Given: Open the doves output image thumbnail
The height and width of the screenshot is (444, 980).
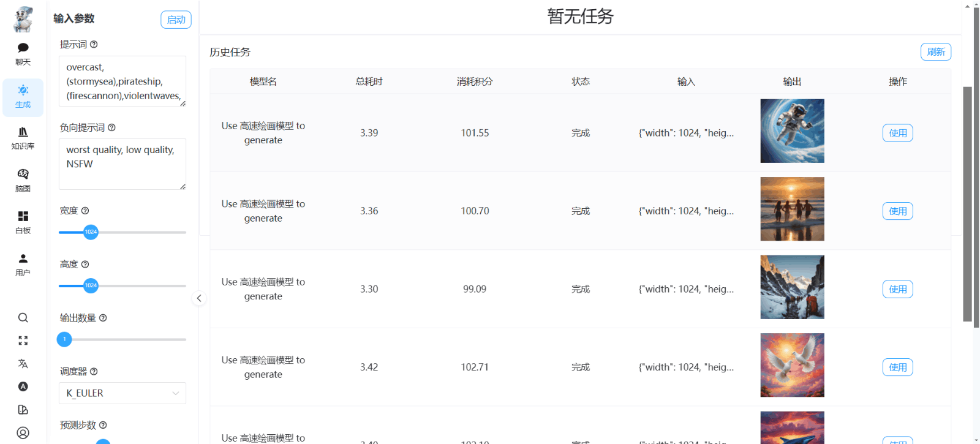Looking at the screenshot, I should (792, 365).
